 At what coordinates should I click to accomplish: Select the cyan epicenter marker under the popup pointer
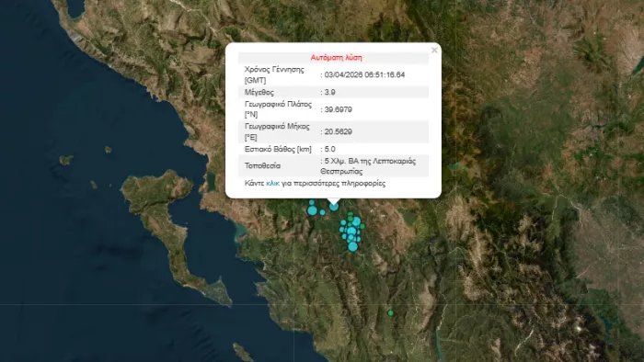click(x=334, y=207)
